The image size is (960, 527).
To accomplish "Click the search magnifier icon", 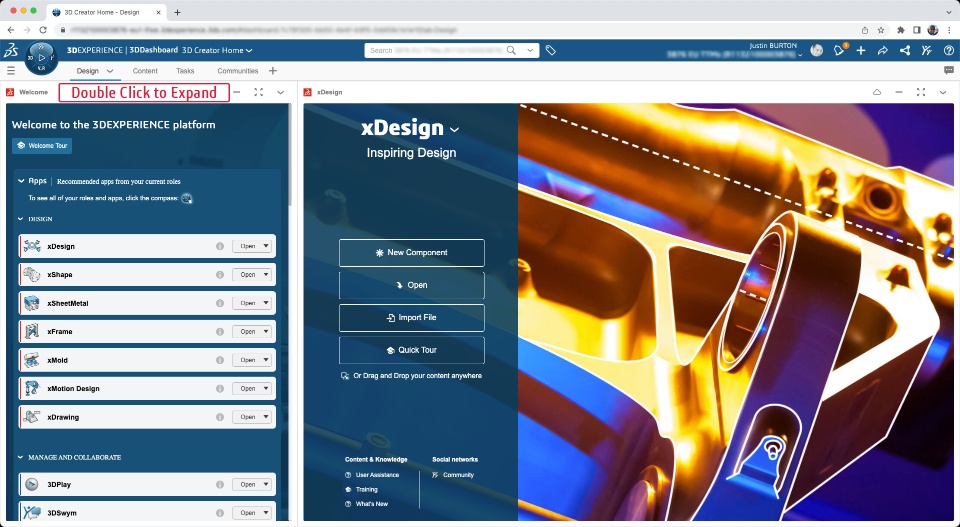I will tap(511, 50).
